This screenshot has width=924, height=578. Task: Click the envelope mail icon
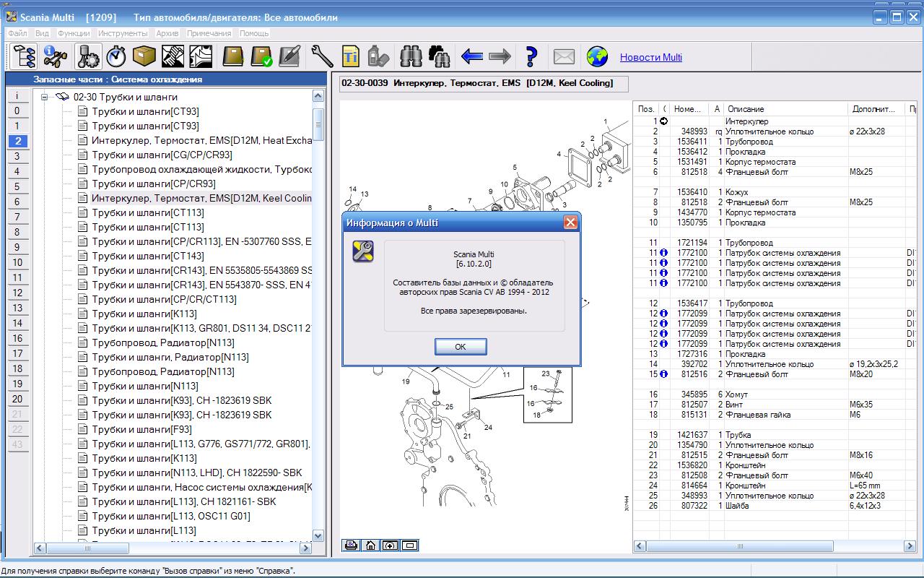point(564,56)
